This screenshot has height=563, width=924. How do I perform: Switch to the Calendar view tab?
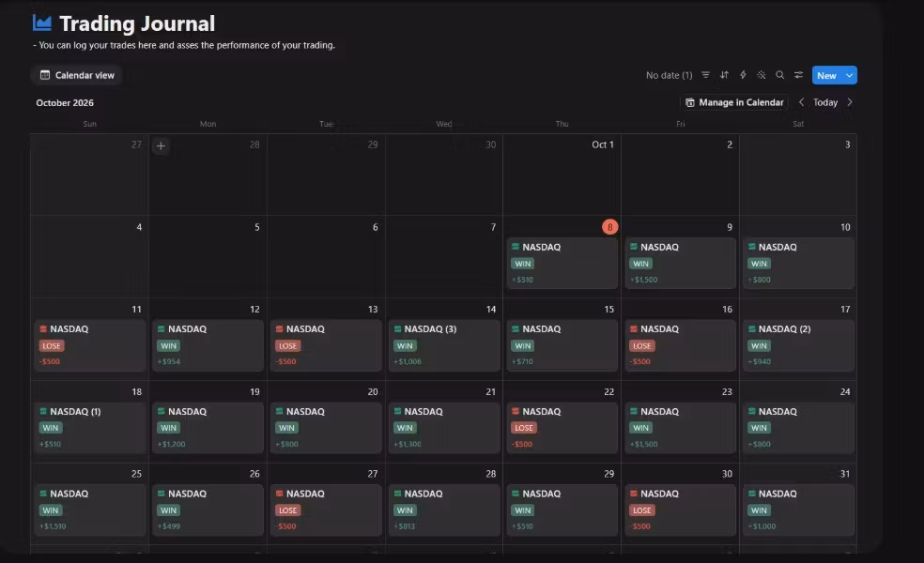click(77, 75)
